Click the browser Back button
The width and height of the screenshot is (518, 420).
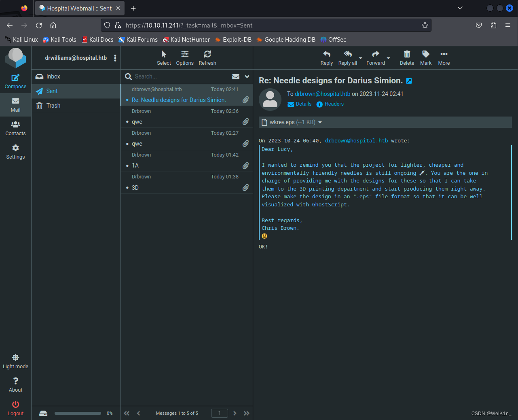point(10,25)
